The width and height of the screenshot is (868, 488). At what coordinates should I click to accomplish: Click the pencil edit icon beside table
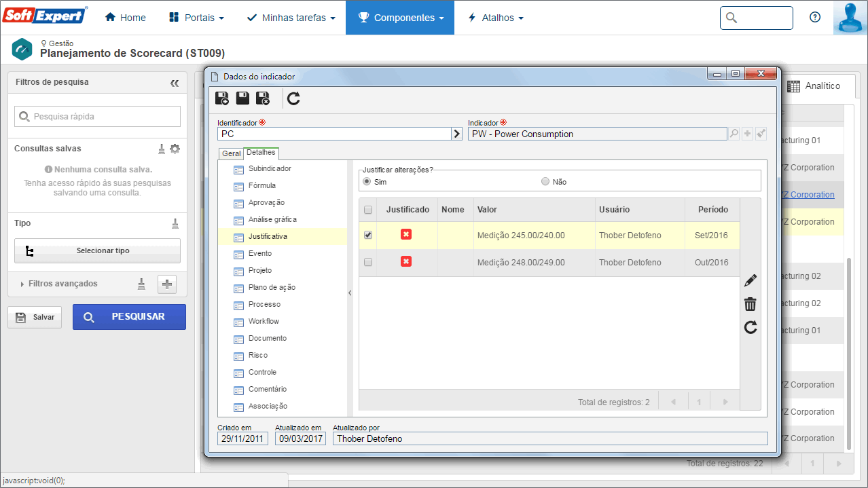pos(751,280)
